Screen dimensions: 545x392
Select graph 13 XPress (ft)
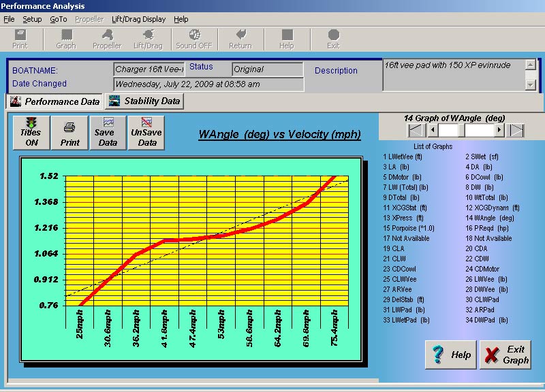pos(403,218)
